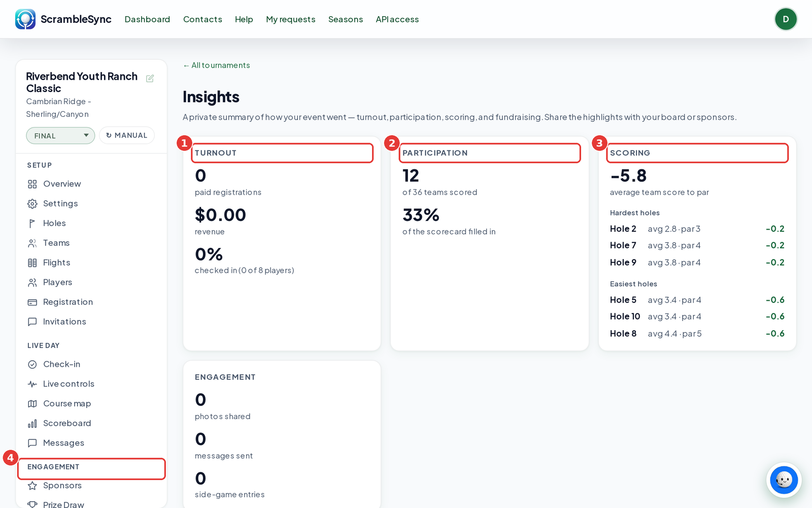
Task: Click the Insights page heading
Action: 211,97
